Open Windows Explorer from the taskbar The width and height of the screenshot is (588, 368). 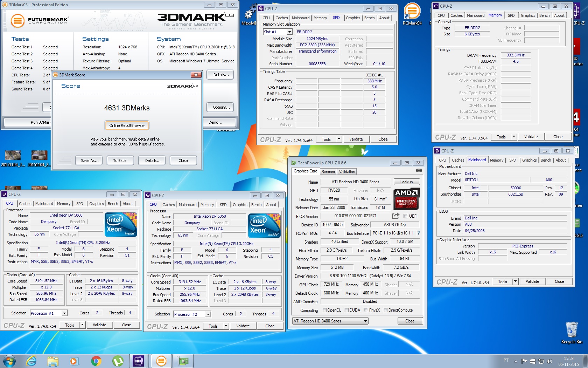pos(53,361)
